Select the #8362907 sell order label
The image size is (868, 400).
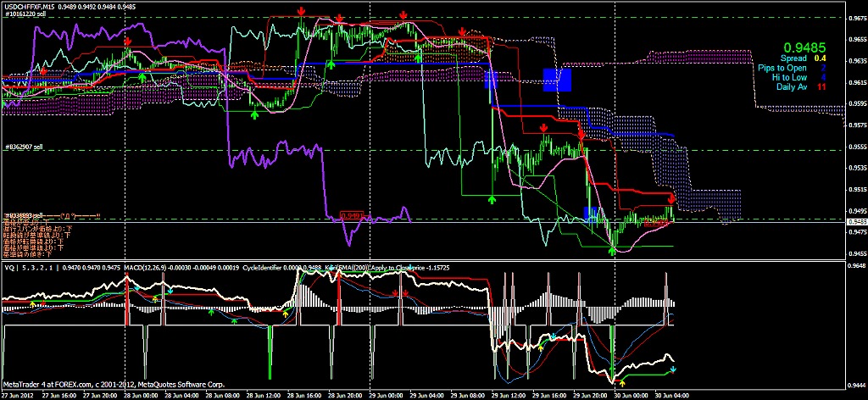(24, 147)
